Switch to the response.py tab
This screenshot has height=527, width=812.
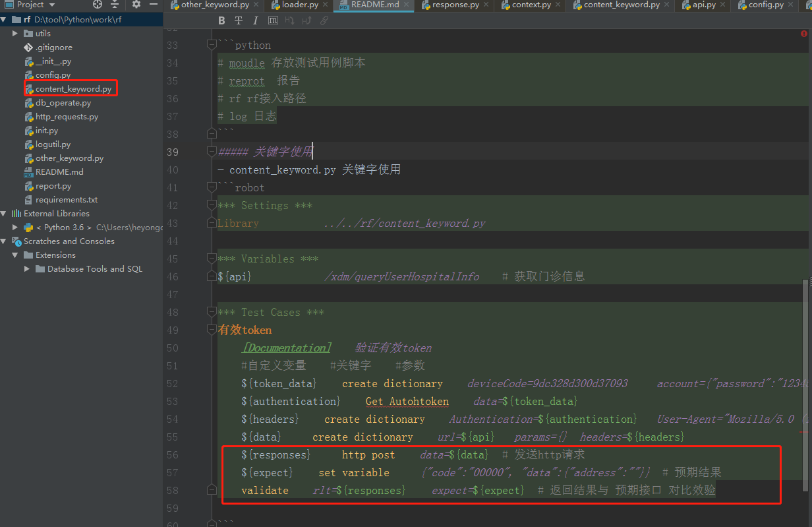[455, 5]
